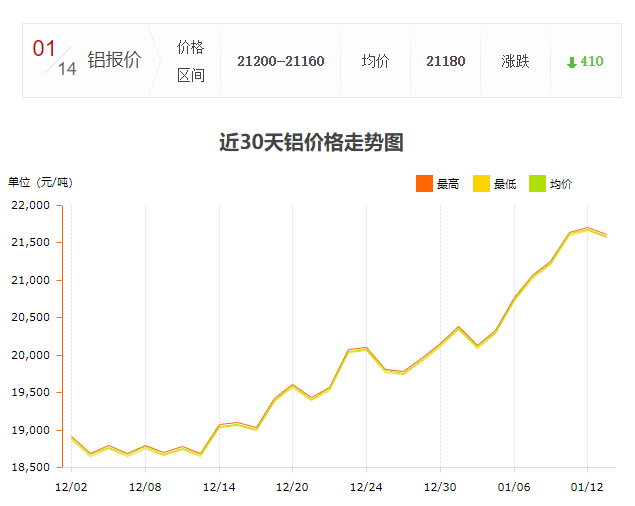Click the orange 最高 legend swatch
Image resolution: width=635 pixels, height=506 pixels.
point(424,184)
